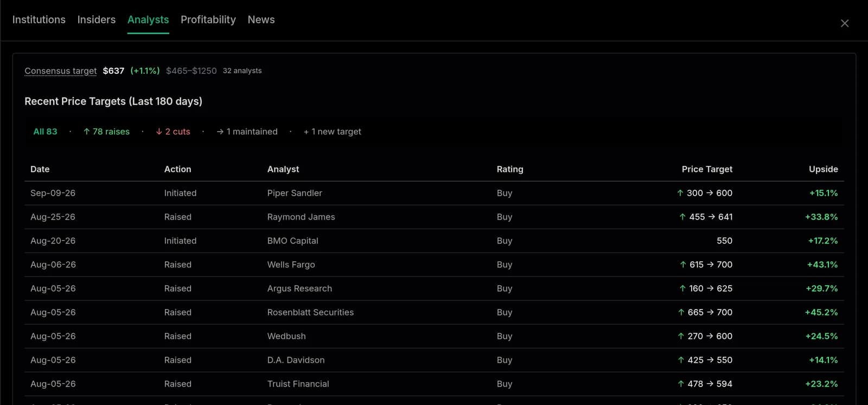The height and width of the screenshot is (405, 868).
Task: Filter list to 78 raises
Action: click(x=106, y=131)
